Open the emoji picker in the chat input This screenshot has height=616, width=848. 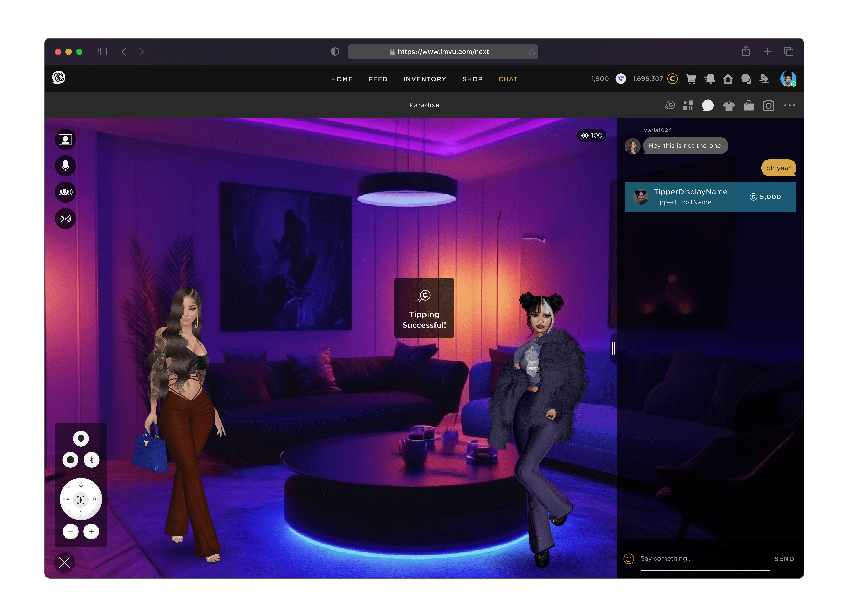[x=628, y=558]
